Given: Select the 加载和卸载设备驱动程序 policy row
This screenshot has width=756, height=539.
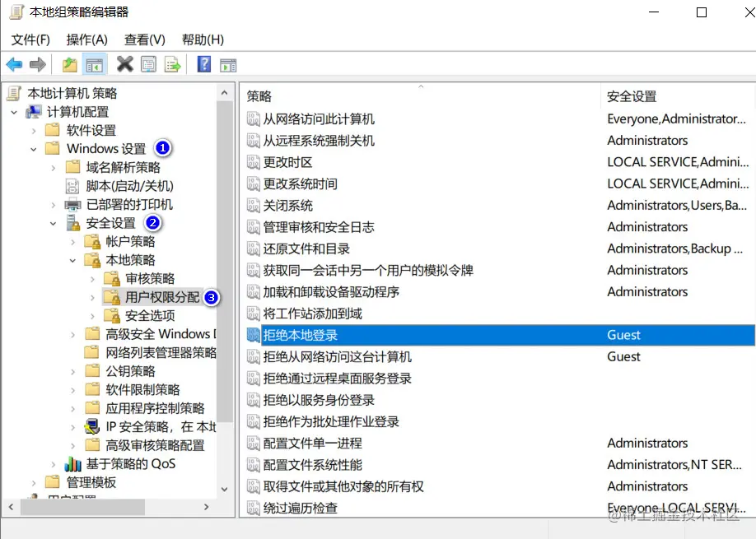Looking at the screenshot, I should [x=498, y=291].
